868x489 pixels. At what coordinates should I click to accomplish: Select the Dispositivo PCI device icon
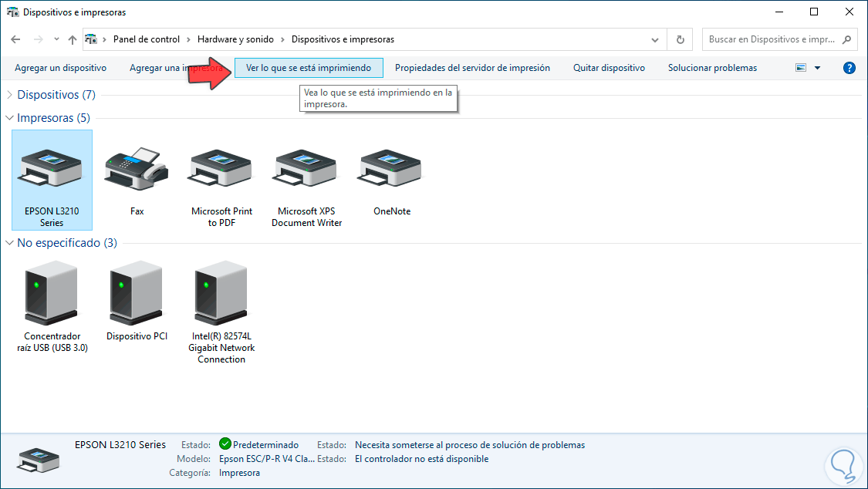coord(136,292)
